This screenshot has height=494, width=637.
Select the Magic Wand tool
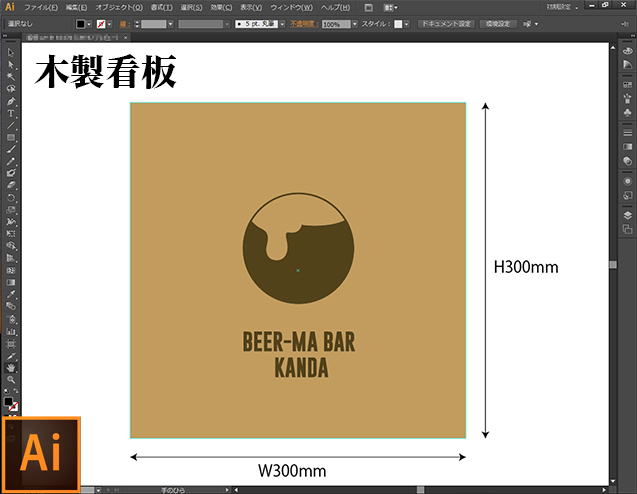pyautogui.click(x=11, y=77)
